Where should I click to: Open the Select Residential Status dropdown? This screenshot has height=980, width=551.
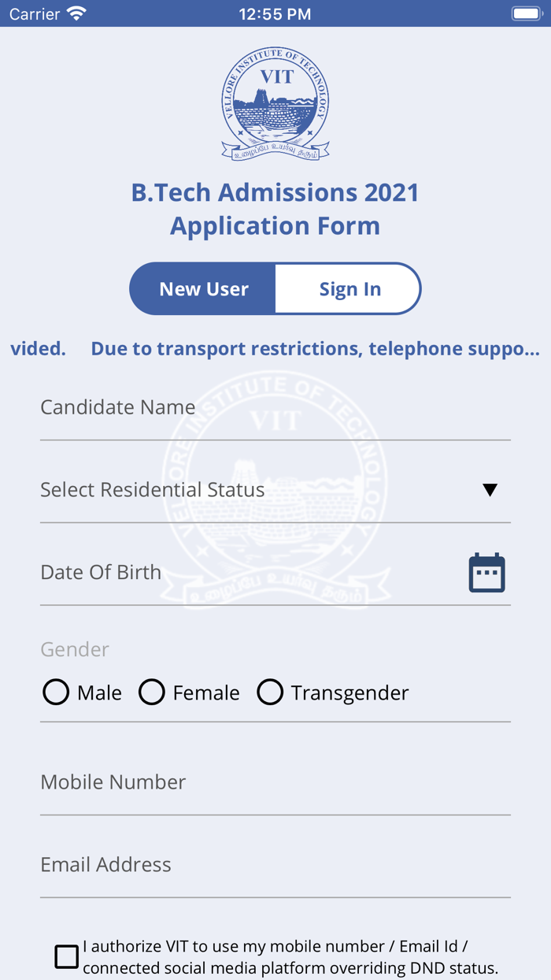click(x=236, y=489)
